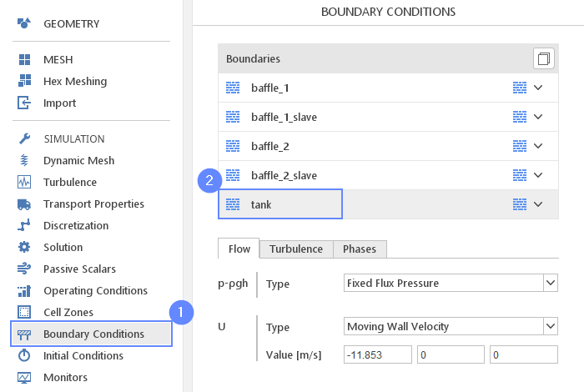Image resolution: width=584 pixels, height=392 pixels.
Task: Open Cell Zones
Action: 68,312
